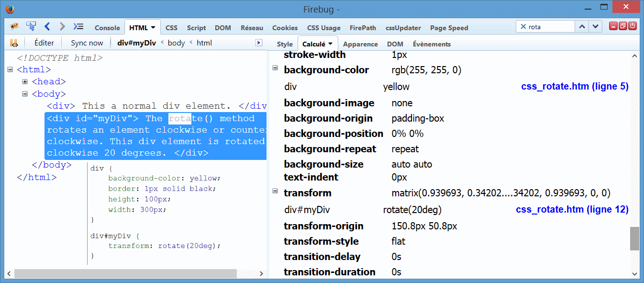Select body in the breadcrumb path
Viewport: 644px width, 283px height.
(176, 43)
